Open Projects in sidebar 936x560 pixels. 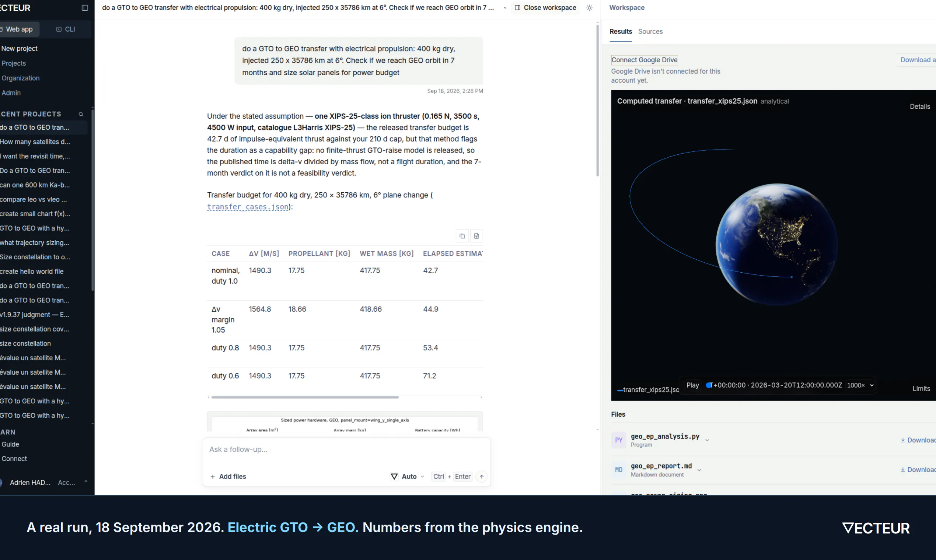click(14, 63)
